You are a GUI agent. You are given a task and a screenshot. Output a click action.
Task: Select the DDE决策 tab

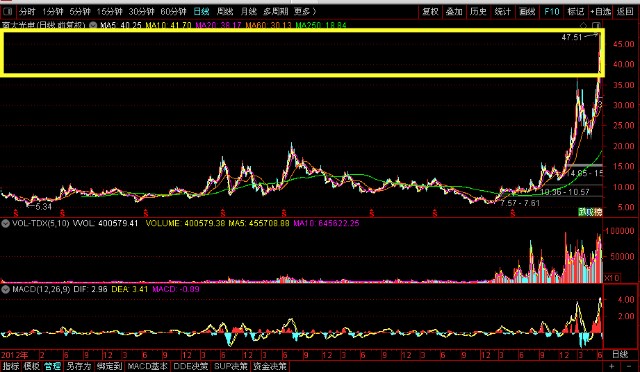click(x=191, y=366)
